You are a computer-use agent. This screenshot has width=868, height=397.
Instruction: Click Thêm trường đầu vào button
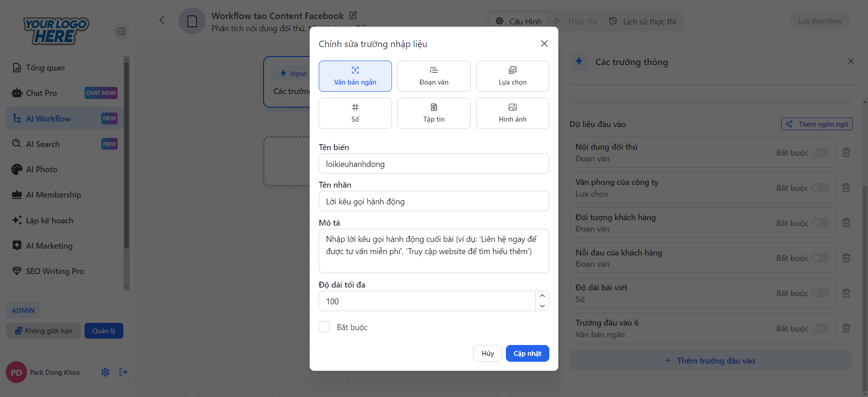click(x=711, y=360)
